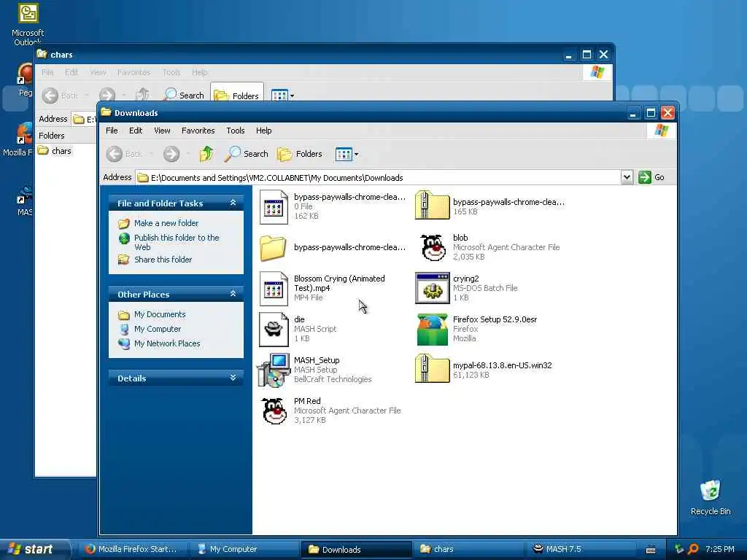Open the File menu in Downloads window

pos(112,131)
